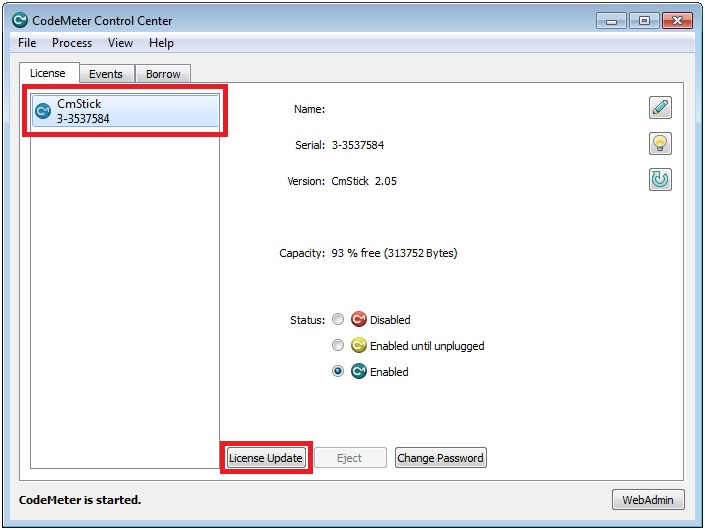The height and width of the screenshot is (530, 705).
Task: Click the refresh update firmware icon
Action: (x=660, y=180)
